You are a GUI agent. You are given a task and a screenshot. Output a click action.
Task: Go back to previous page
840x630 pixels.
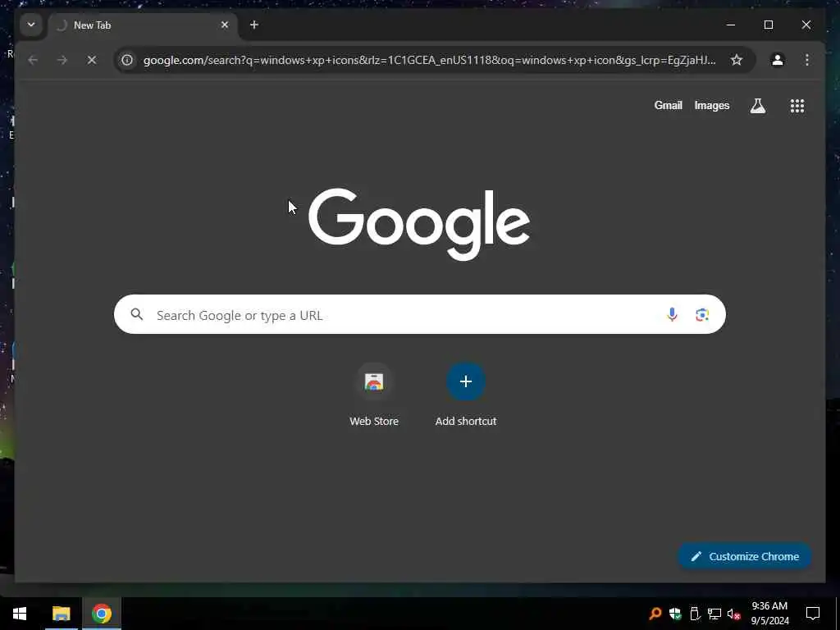point(33,60)
